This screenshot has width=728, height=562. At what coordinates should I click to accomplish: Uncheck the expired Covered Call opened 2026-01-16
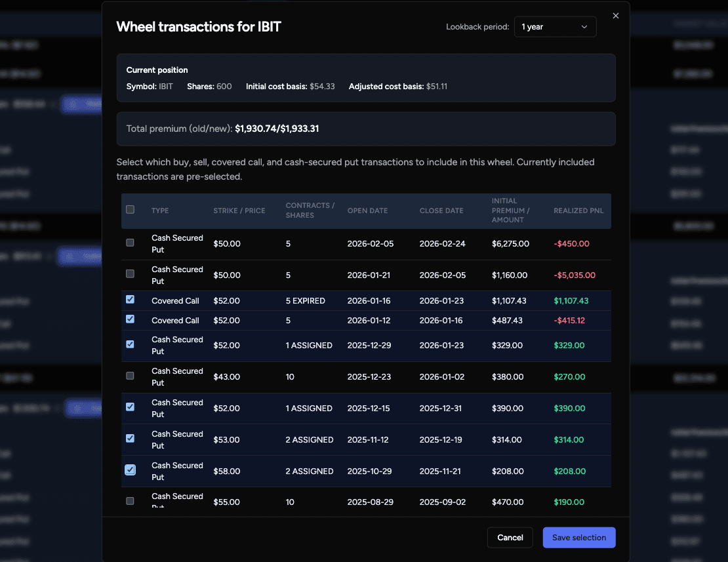[130, 299]
